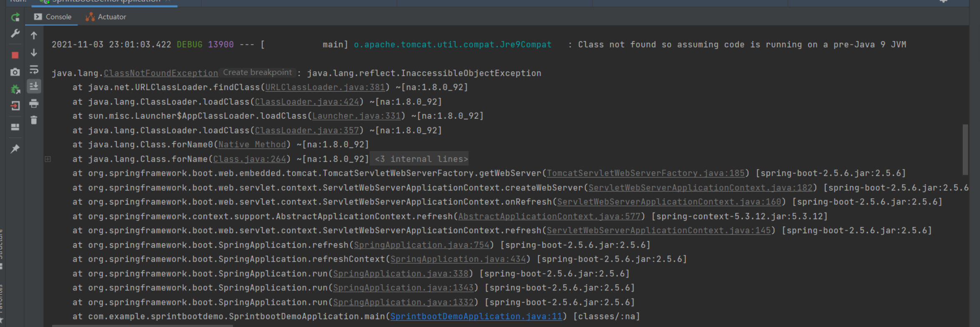
Task: Open ServletWebServerApplicationContext.java:182 link
Action: coord(701,188)
